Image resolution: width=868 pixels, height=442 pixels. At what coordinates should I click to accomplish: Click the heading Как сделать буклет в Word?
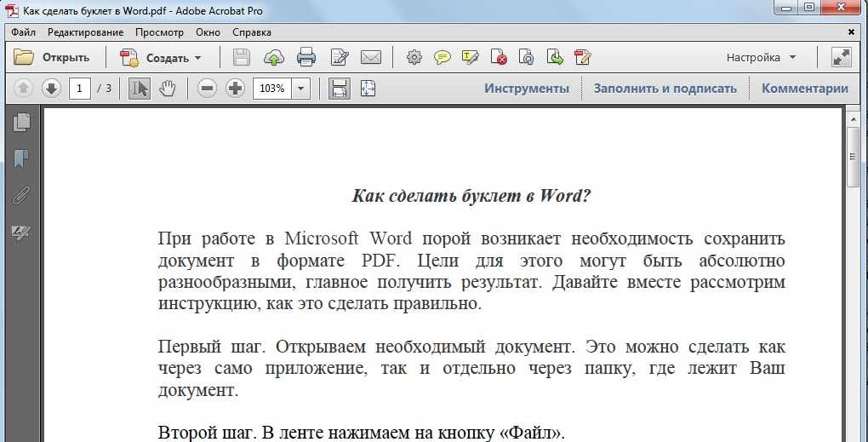[471, 195]
